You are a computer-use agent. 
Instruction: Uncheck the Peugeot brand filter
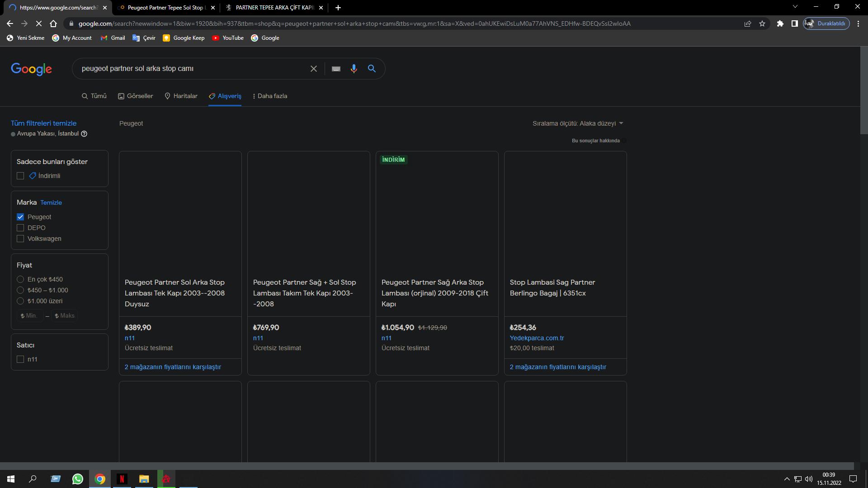tap(20, 217)
